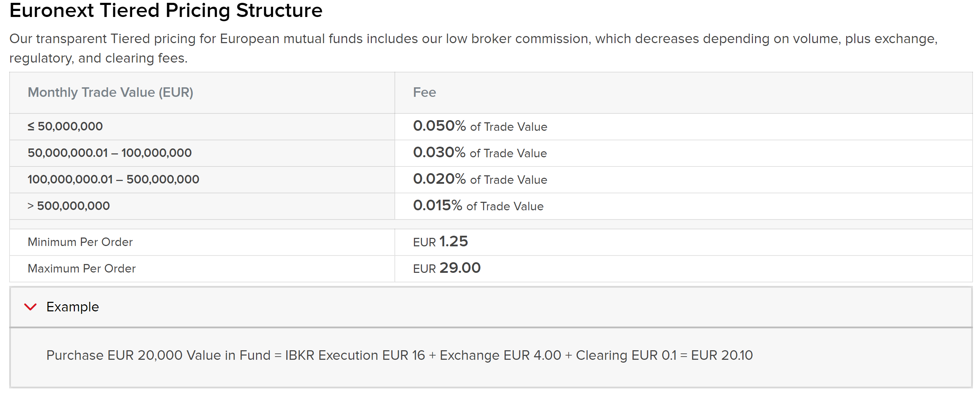Viewport: 980px width, 393px height.
Task: Click the Euronext Tiered Pricing Structure heading
Action: [x=166, y=10]
